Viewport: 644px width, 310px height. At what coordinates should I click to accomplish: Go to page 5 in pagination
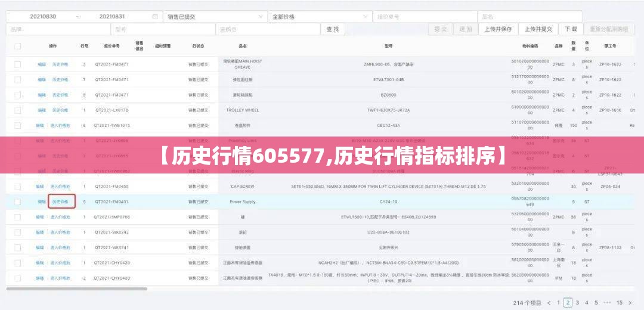(596, 303)
